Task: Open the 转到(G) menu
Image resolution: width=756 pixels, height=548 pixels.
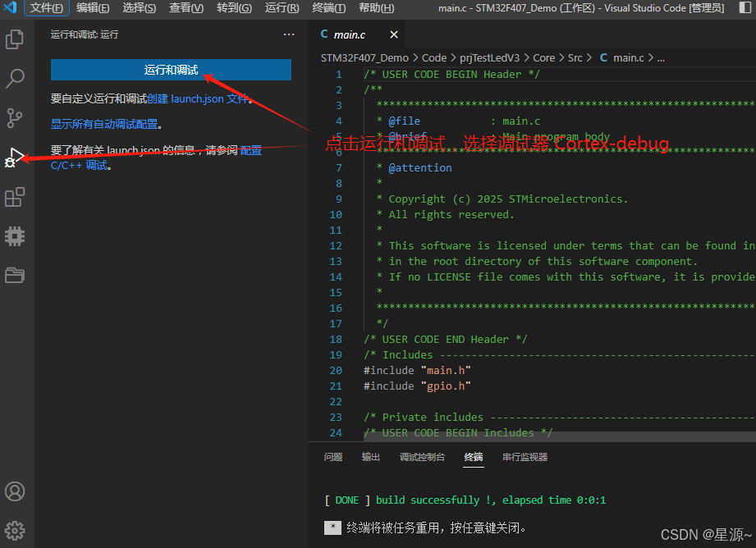Action: click(234, 7)
